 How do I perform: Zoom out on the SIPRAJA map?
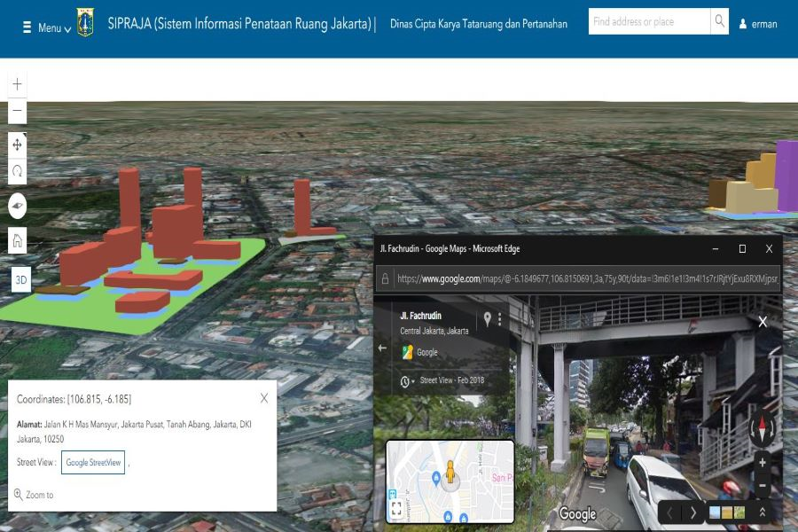18,112
